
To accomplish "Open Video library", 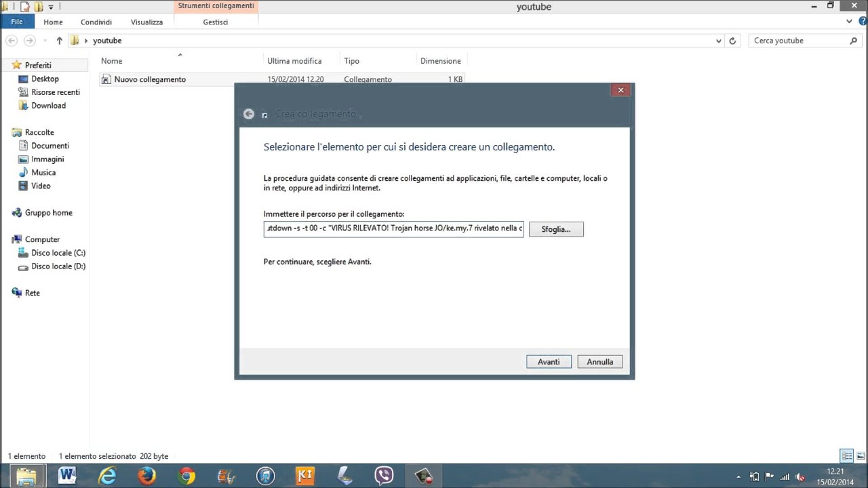I will (41, 186).
